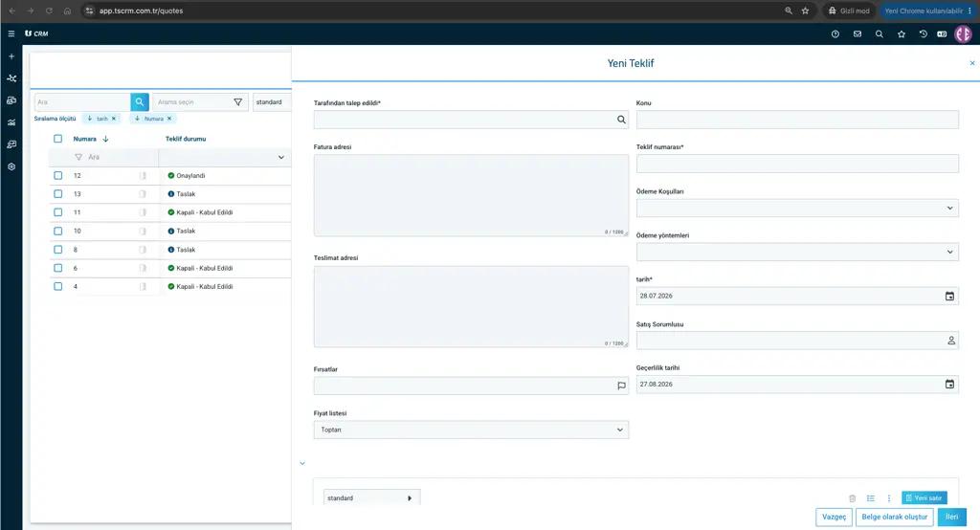
Task: Click the CRM header search magnifier
Action: [x=880, y=34]
